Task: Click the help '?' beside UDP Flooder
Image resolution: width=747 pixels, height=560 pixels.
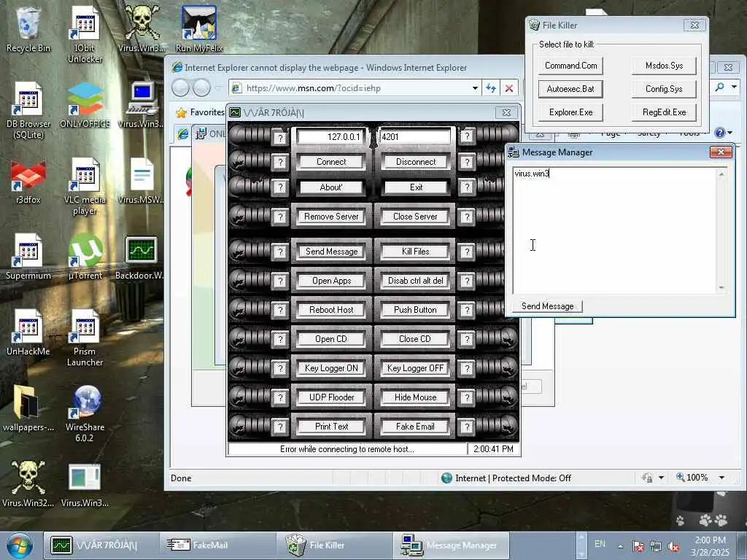Action: click(280, 397)
